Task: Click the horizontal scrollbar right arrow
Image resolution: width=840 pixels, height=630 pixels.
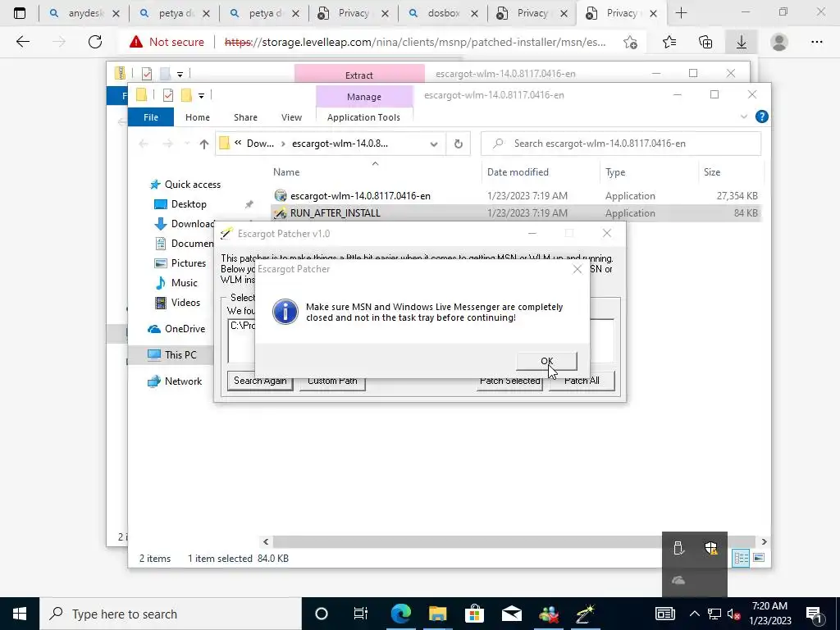Action: pyautogui.click(x=764, y=541)
